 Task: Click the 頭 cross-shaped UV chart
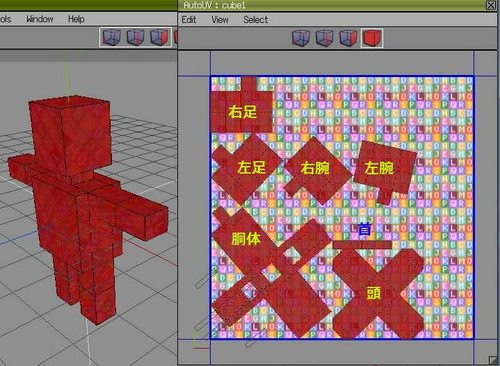[377, 293]
